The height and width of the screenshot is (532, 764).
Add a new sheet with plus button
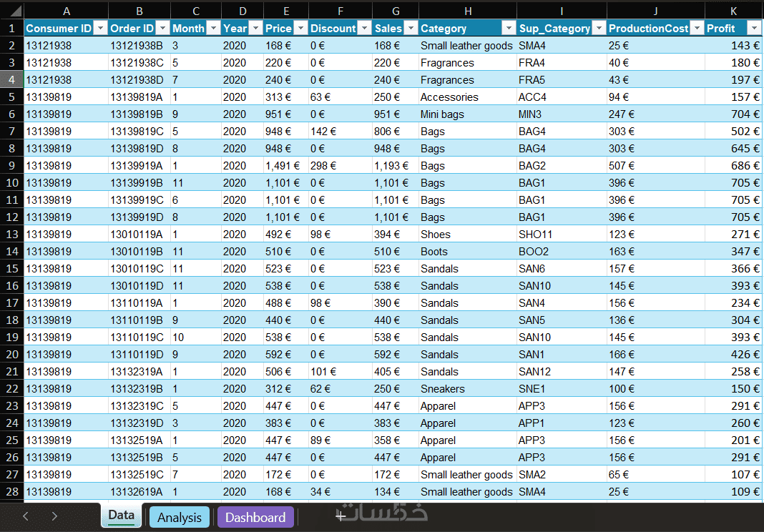[x=341, y=516]
